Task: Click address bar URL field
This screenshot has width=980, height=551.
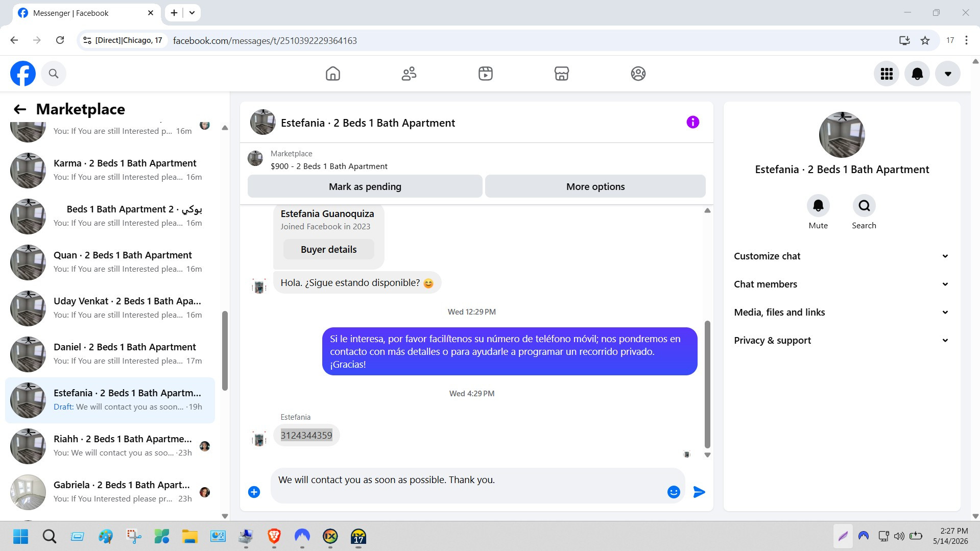Action: 531,40
